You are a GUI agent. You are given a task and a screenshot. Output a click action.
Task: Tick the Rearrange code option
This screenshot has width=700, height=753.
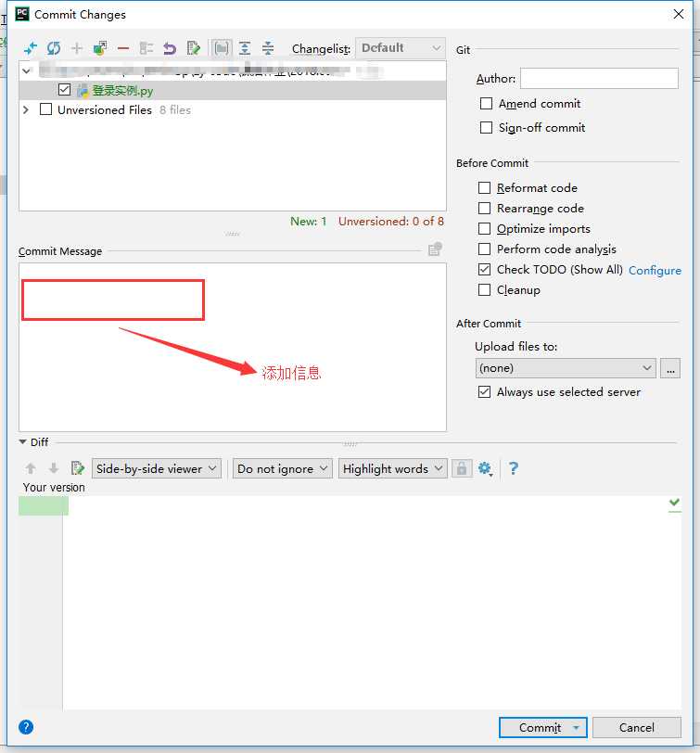pos(484,209)
